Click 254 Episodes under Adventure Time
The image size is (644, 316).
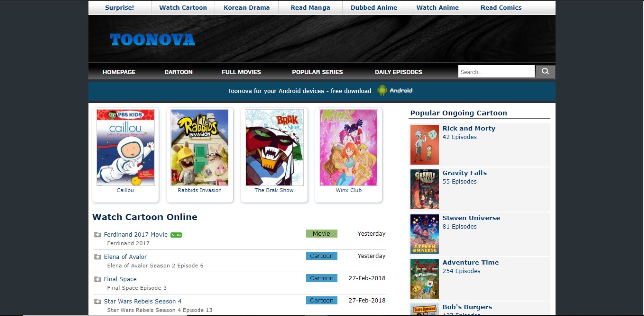[461, 271]
